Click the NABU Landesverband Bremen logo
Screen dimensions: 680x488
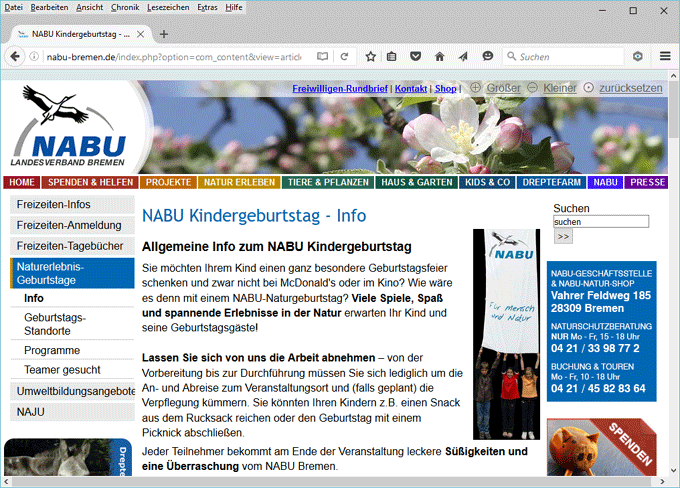tap(69, 126)
